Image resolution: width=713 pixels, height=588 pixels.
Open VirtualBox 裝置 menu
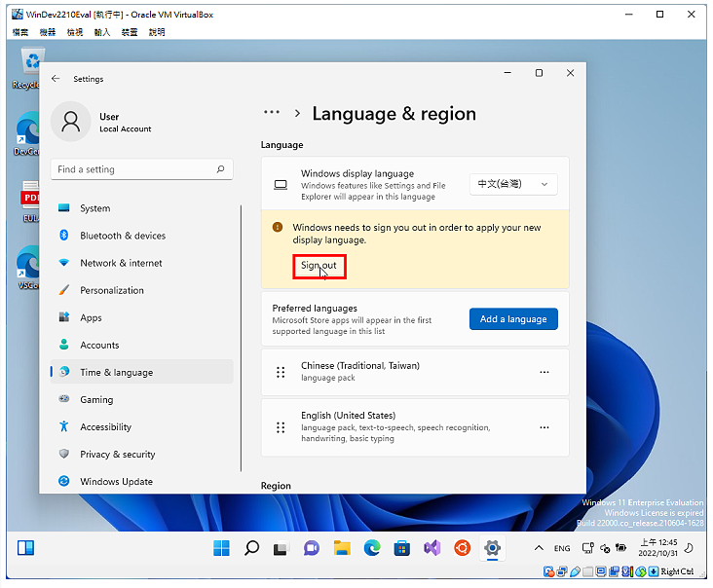tap(130, 32)
